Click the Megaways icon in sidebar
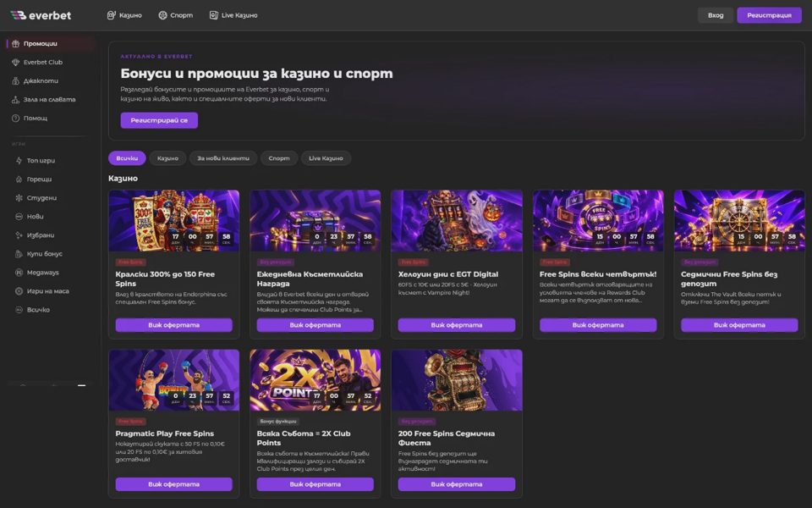812x508 pixels. pyautogui.click(x=19, y=273)
